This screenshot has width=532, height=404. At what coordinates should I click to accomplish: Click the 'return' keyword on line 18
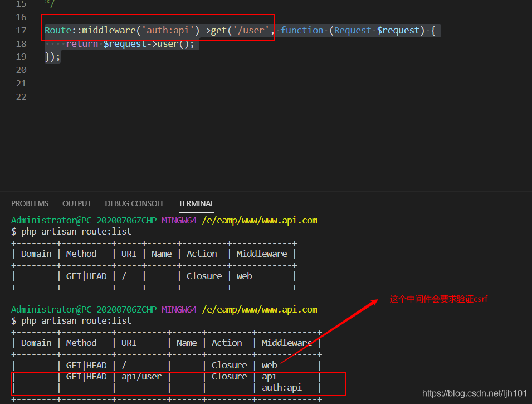click(x=82, y=44)
